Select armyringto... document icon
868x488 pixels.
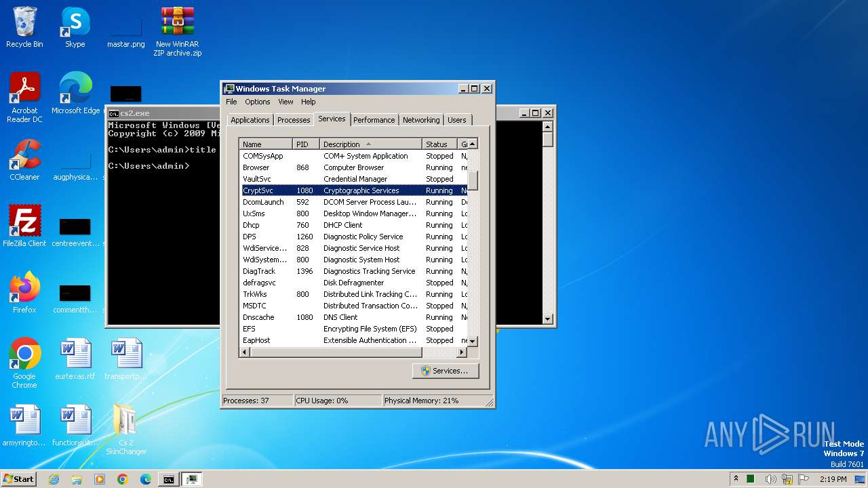click(x=24, y=426)
